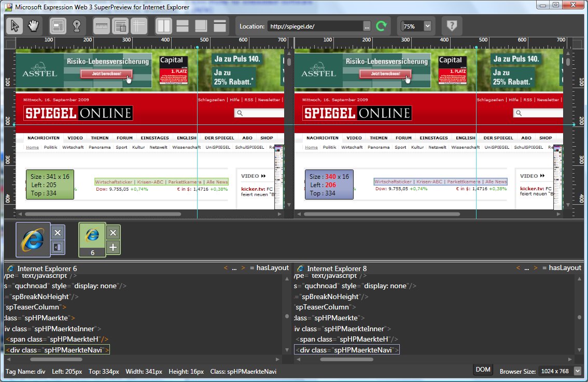Toggle hasLayout in Internet Explorer 6 panel

(x=269, y=267)
